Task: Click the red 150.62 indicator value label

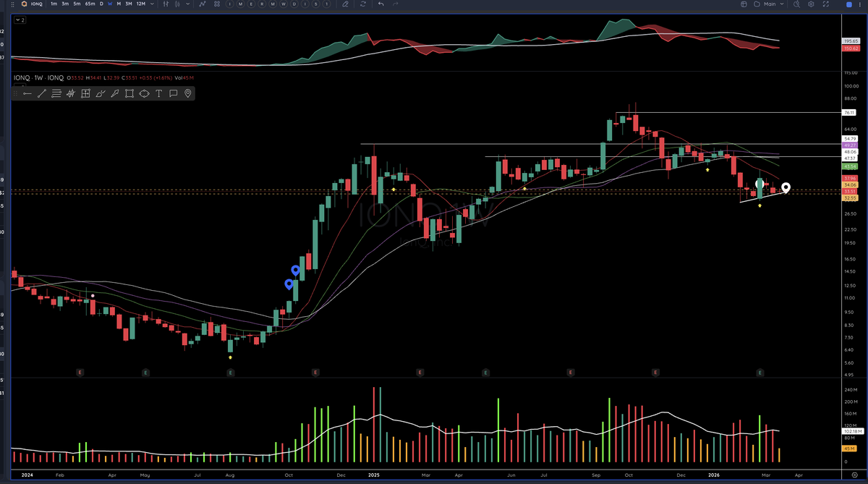Action: (850, 48)
